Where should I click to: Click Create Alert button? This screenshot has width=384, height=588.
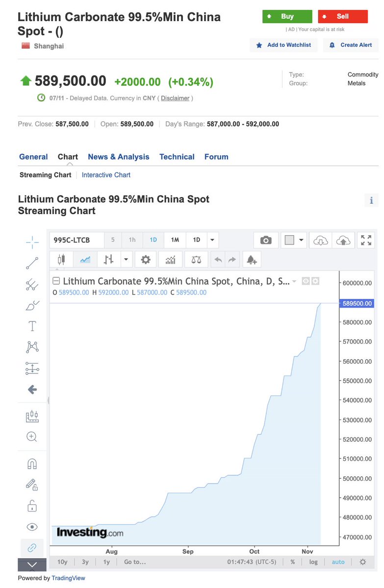coord(351,45)
